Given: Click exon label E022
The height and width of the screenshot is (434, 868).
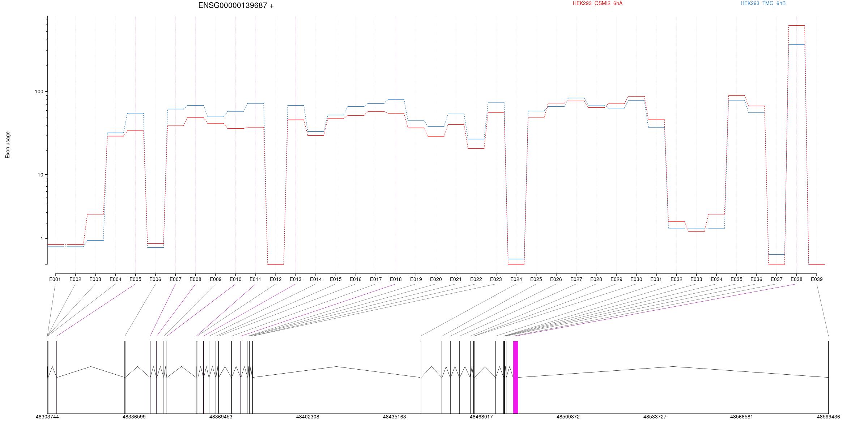Looking at the screenshot, I should pos(476,279).
